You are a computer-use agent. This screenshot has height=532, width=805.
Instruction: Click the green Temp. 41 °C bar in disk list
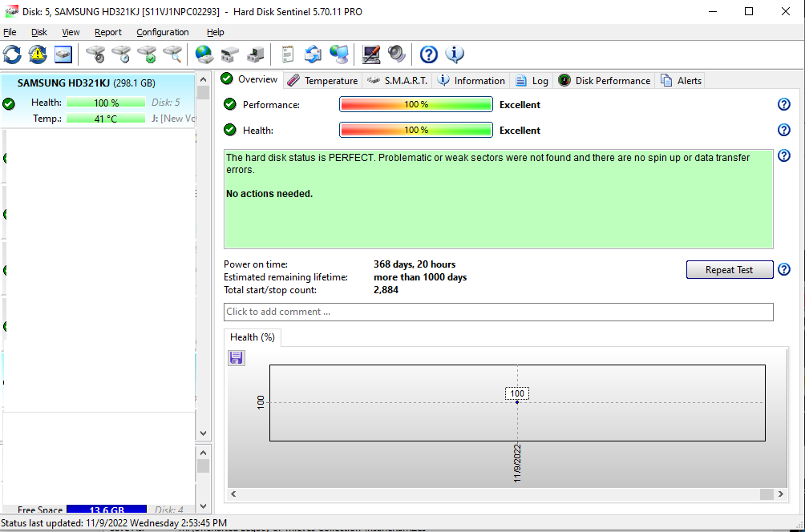tap(106, 119)
